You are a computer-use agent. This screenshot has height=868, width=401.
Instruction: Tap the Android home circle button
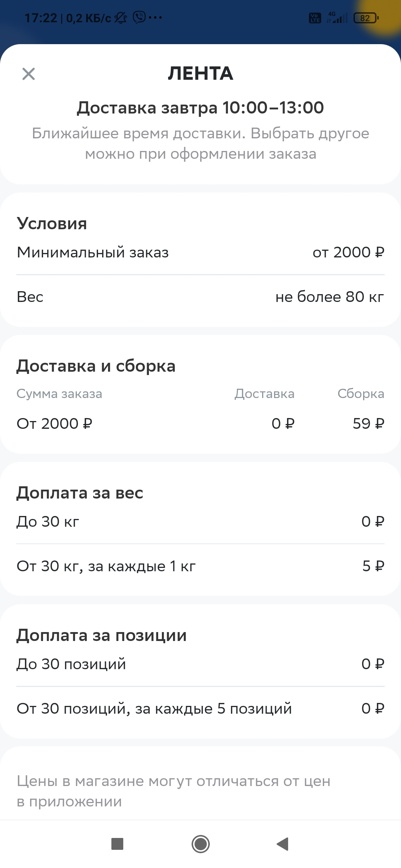pos(200,844)
